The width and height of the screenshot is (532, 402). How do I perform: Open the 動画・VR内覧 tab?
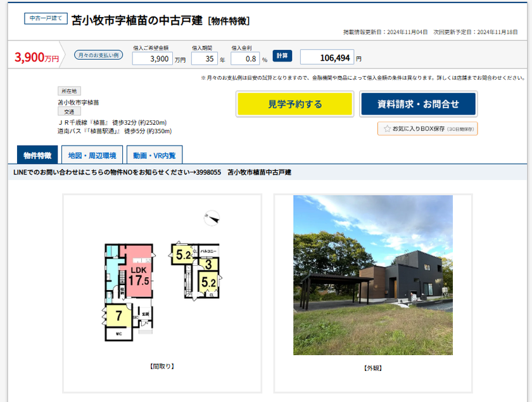click(x=155, y=155)
